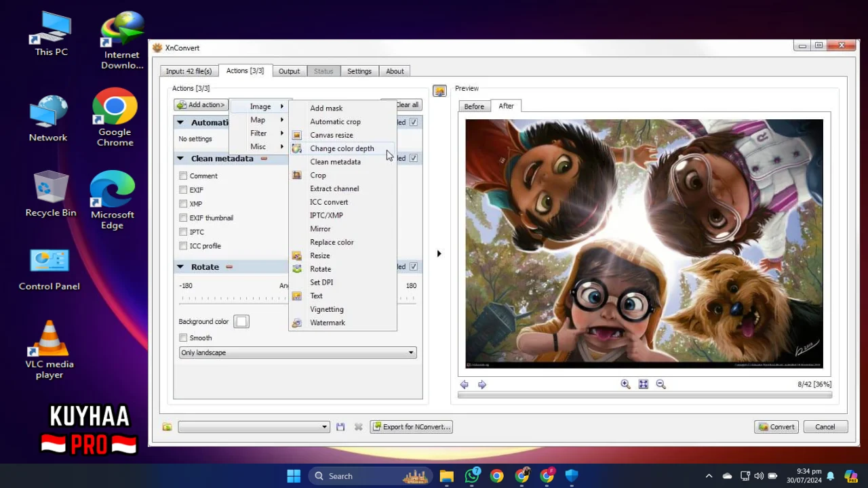Save the script with floppy icon
Screen dimensions: 868x488
(340, 427)
